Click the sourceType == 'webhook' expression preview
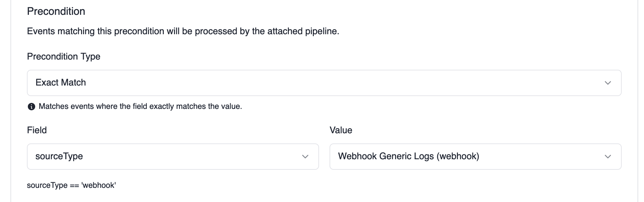This screenshot has width=644, height=202. 71,186
